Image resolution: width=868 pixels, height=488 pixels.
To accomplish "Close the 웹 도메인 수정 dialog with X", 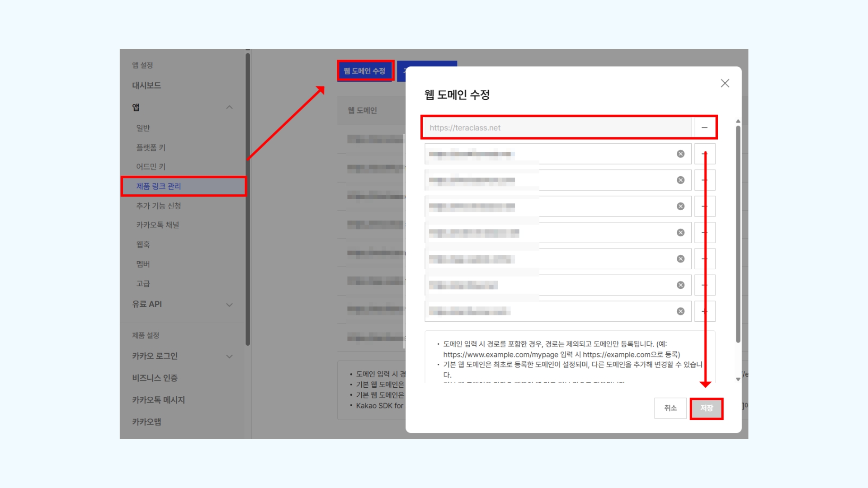I will pos(725,83).
